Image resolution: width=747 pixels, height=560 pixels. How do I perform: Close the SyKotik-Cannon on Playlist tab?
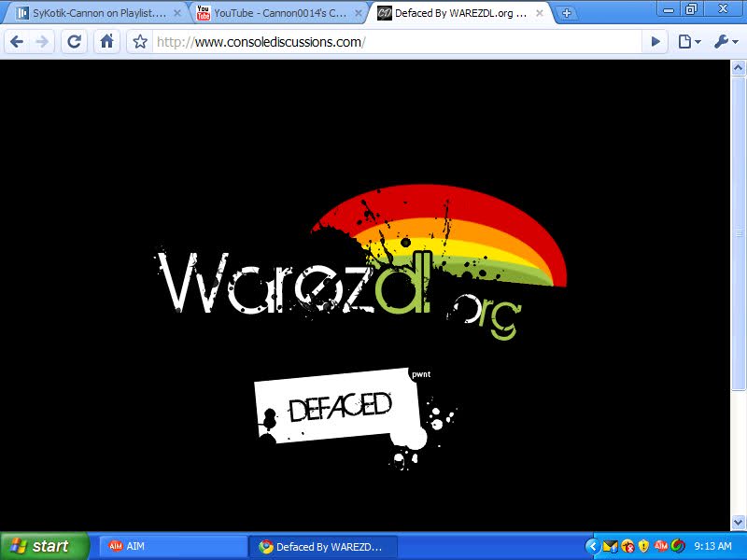click(x=177, y=13)
